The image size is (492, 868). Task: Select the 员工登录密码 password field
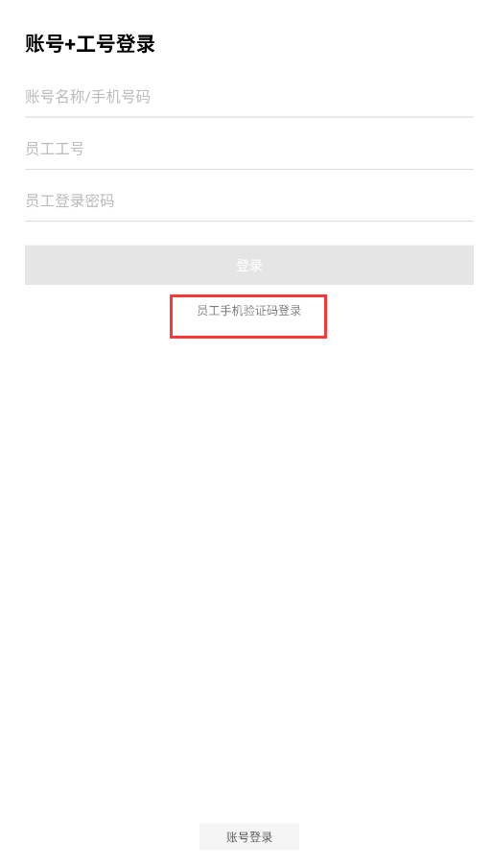[249, 200]
